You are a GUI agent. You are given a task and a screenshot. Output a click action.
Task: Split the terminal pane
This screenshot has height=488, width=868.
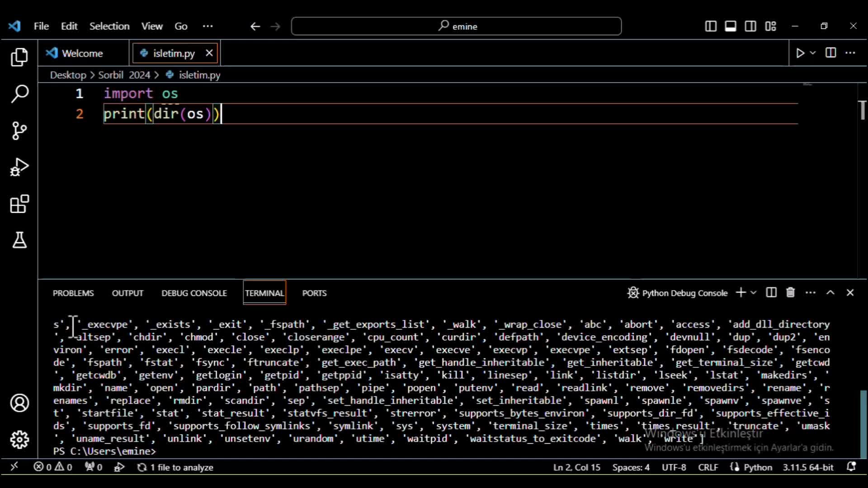point(771,293)
